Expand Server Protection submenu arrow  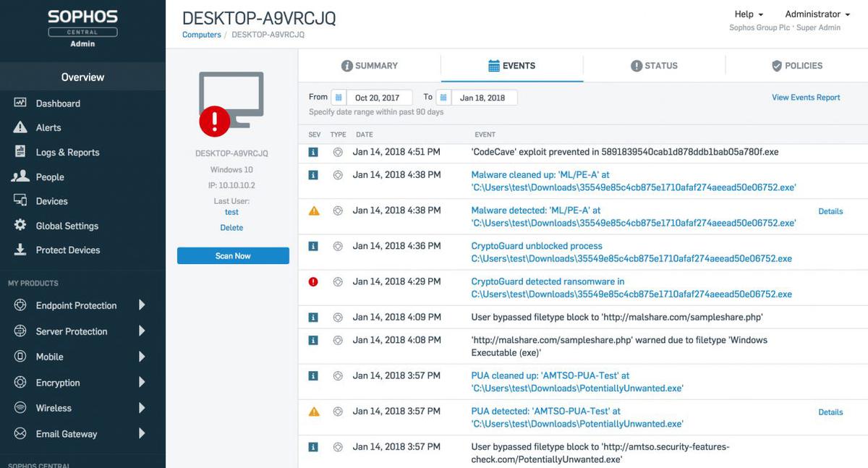pyautogui.click(x=142, y=331)
